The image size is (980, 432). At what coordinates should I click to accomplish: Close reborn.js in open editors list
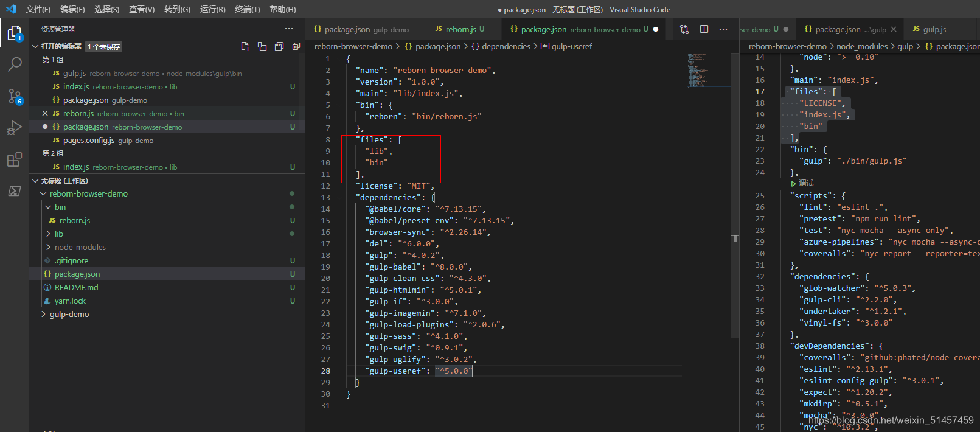coord(45,113)
